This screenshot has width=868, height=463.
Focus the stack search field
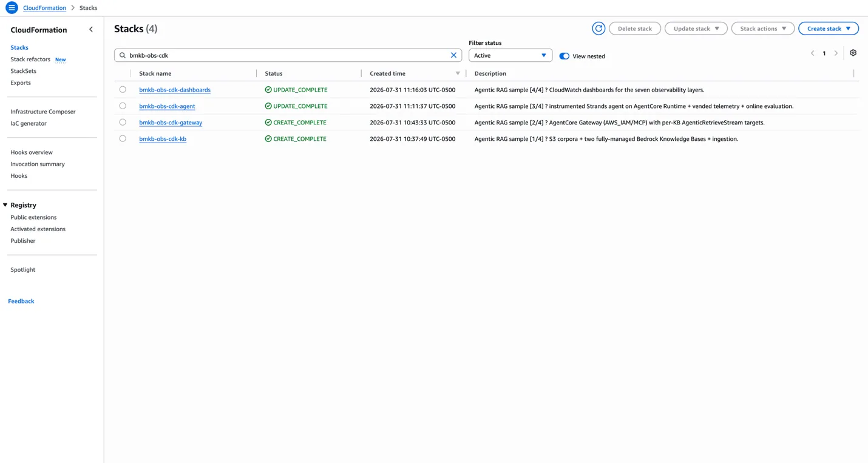point(288,55)
